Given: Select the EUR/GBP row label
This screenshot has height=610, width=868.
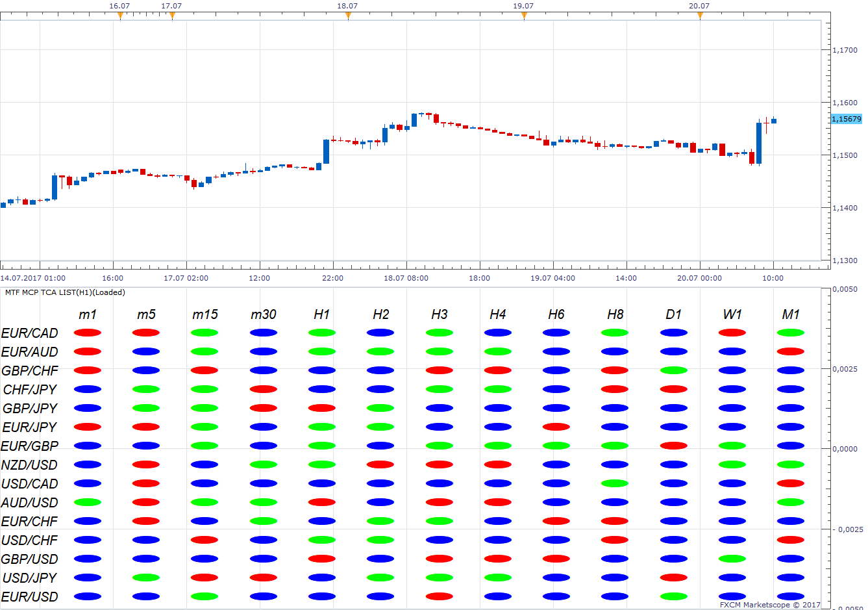Looking at the screenshot, I should click(30, 446).
